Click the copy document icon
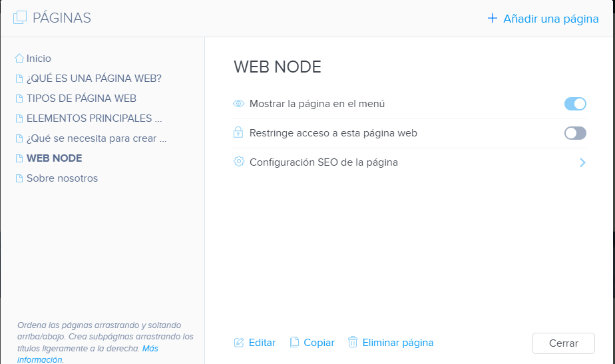This screenshot has width=615, height=364. (x=294, y=343)
